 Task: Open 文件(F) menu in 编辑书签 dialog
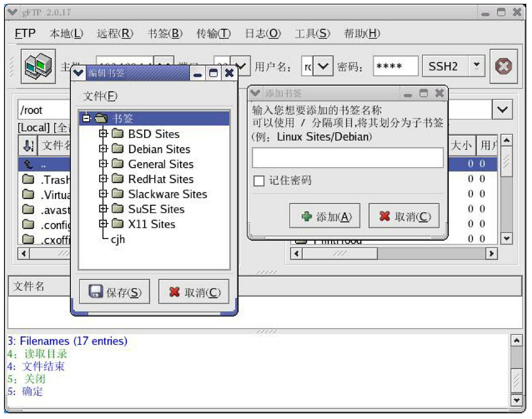(101, 96)
